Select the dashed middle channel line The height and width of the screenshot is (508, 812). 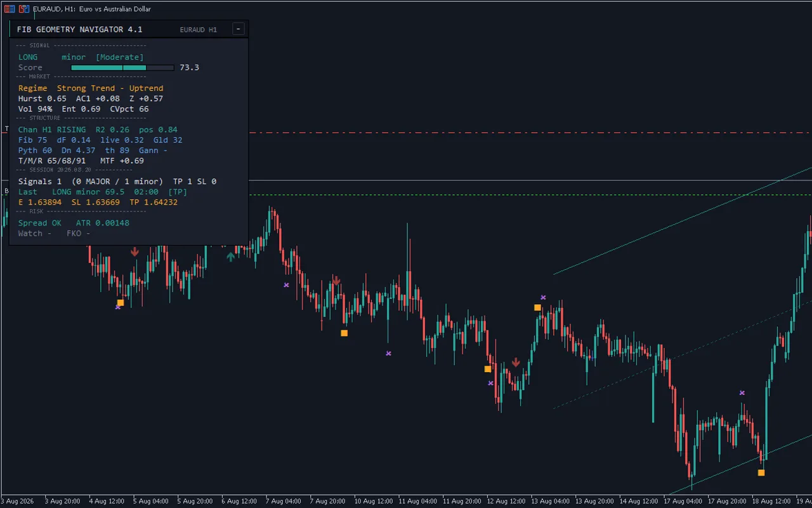pyautogui.click(x=683, y=354)
